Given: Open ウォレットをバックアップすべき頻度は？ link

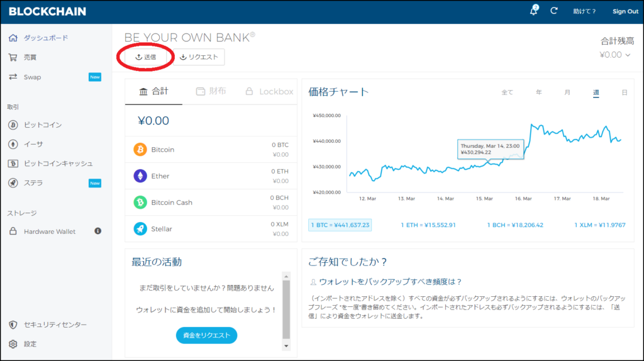Looking at the screenshot, I should coord(391,282).
